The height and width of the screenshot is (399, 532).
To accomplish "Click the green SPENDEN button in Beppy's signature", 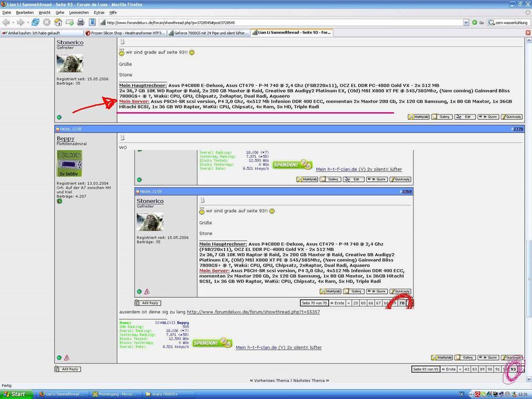I will [x=212, y=343].
